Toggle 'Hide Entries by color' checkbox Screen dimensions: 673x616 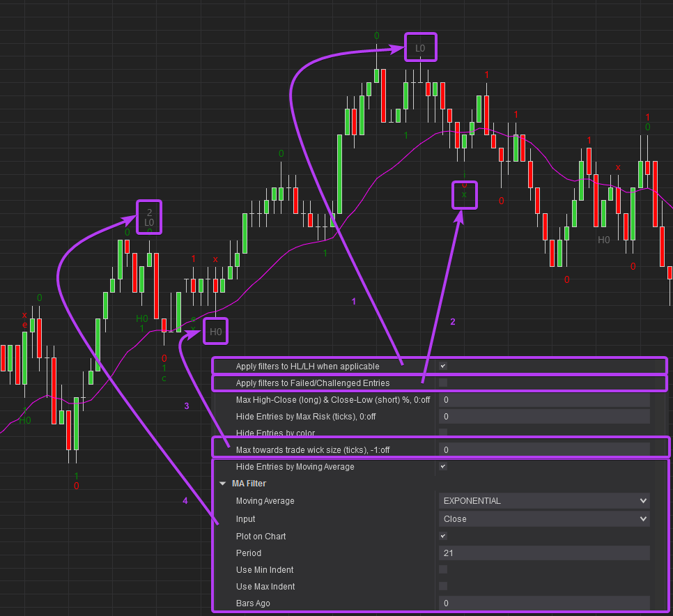click(443, 432)
